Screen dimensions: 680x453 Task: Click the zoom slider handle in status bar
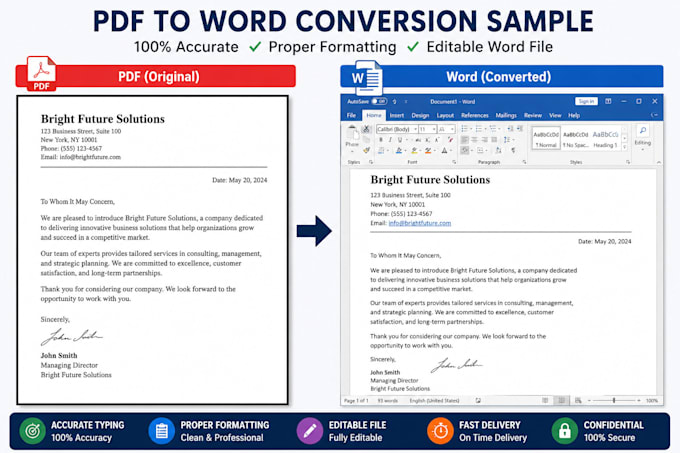point(614,401)
